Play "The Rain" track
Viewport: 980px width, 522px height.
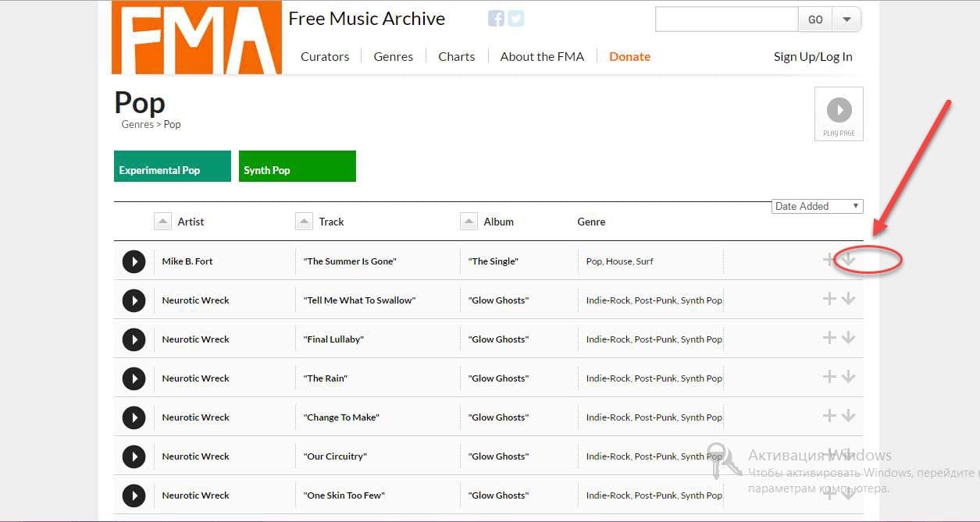tap(134, 378)
